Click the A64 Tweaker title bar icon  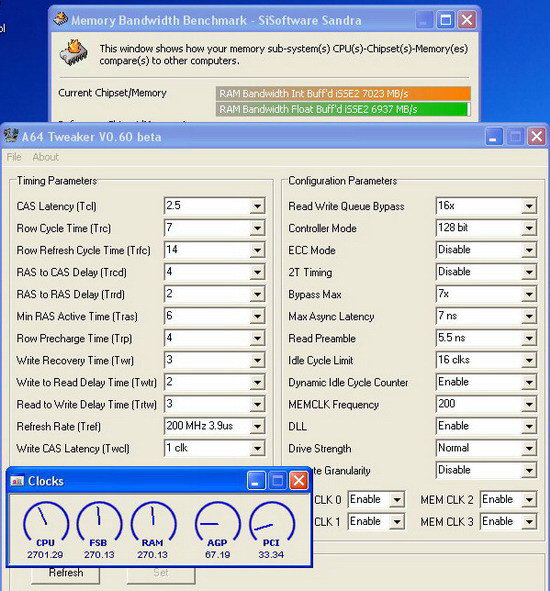(x=11, y=136)
